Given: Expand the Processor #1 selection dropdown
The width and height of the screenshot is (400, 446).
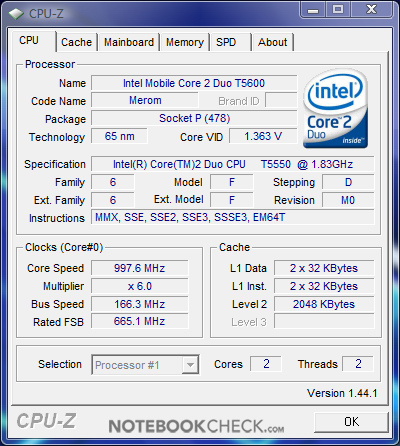Looking at the screenshot, I should click(x=190, y=365).
